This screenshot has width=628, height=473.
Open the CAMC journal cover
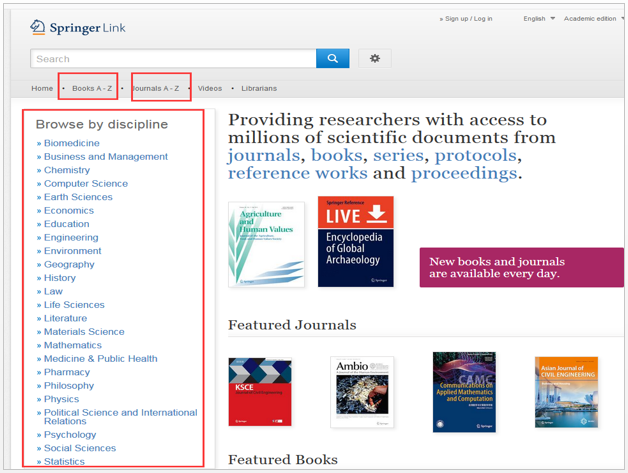click(x=464, y=392)
